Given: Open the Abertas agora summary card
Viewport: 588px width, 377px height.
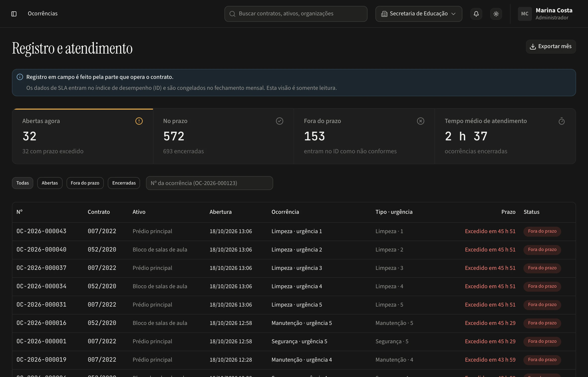Looking at the screenshot, I should point(82,136).
